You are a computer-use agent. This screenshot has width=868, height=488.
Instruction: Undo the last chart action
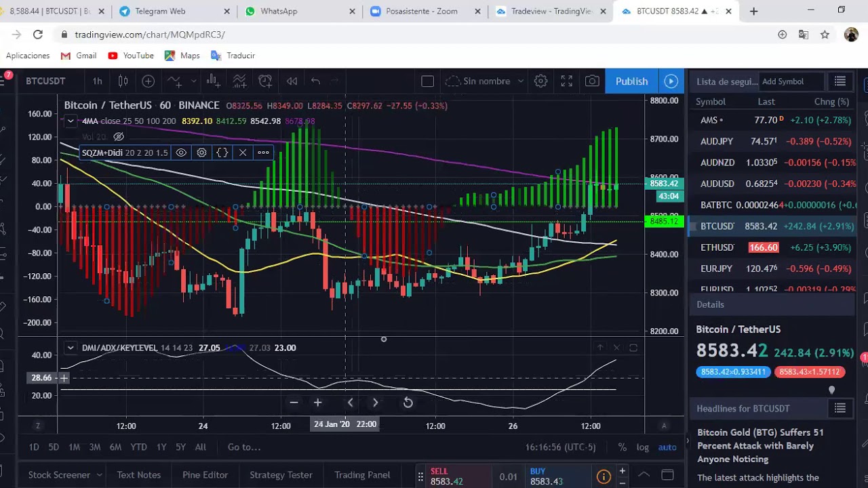pos(315,81)
